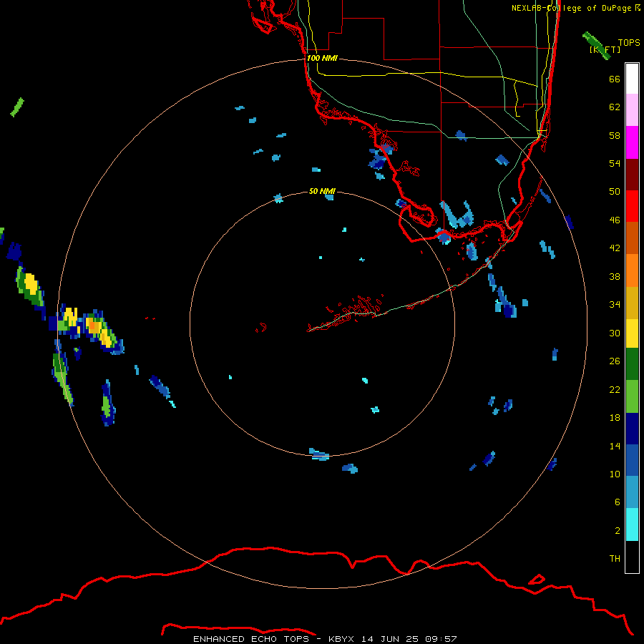The height and width of the screenshot is (644, 644).
Task: Choose the cyan band near legend bottom
Action: (632, 525)
